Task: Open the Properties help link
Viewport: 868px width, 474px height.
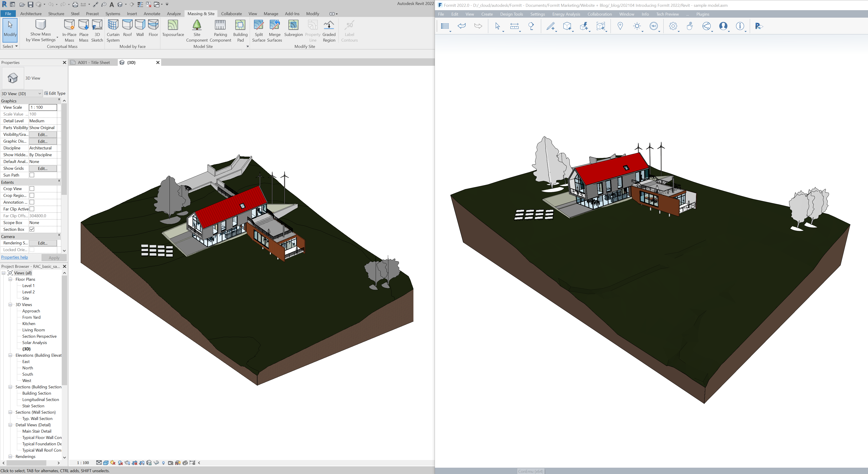Action: point(14,257)
